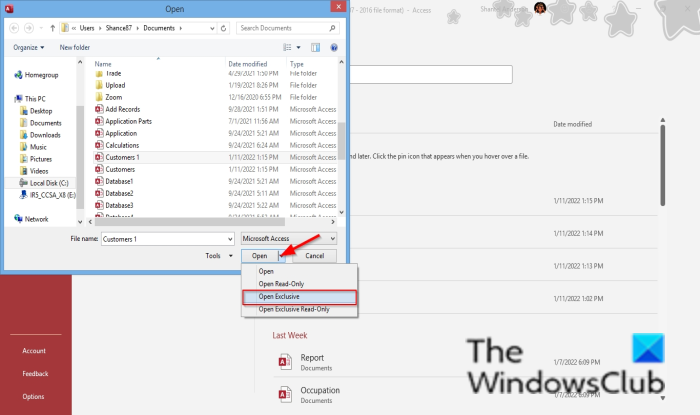Screen dimensions: 700x415
Task: Click the Back navigation arrow in Open dialog
Action: [x=14, y=28]
